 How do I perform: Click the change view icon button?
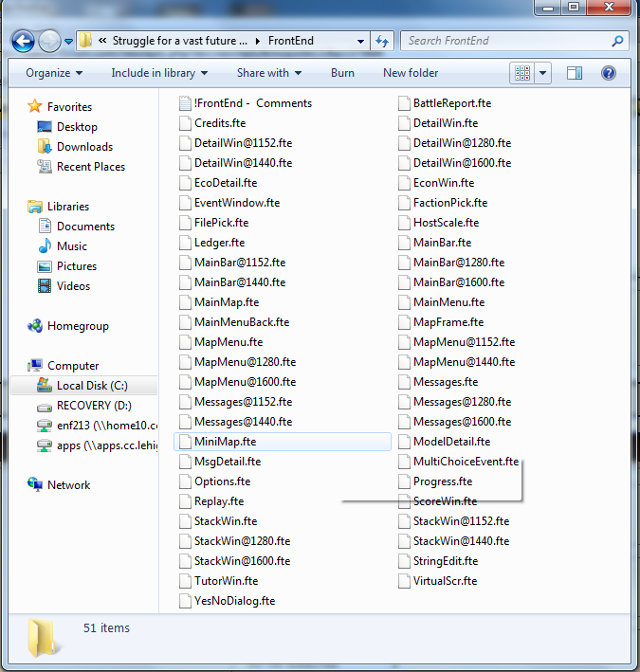tap(521, 73)
